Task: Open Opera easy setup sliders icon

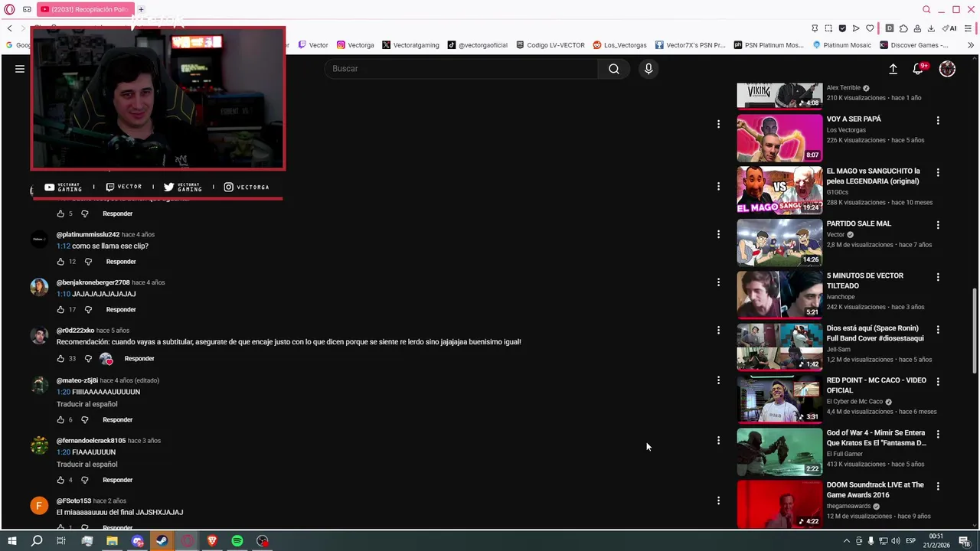Action: pos(969,28)
